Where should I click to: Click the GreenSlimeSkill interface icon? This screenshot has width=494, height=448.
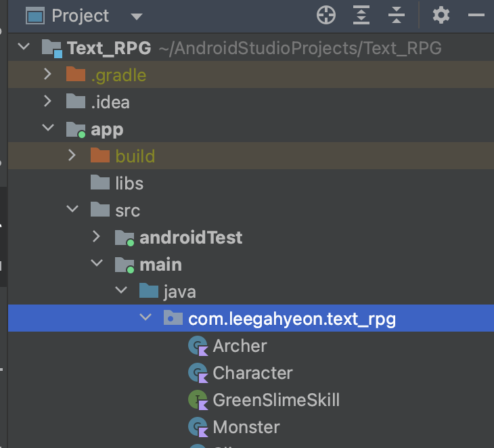(198, 401)
